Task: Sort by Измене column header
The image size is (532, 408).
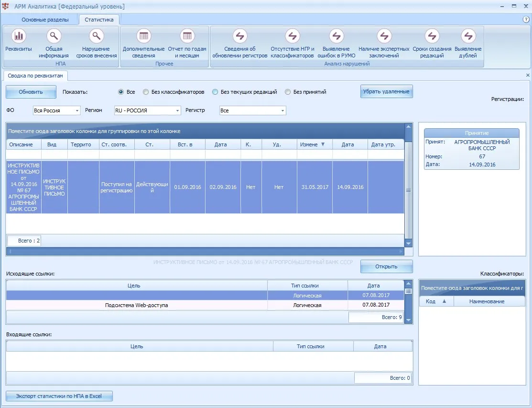Action: [315, 144]
